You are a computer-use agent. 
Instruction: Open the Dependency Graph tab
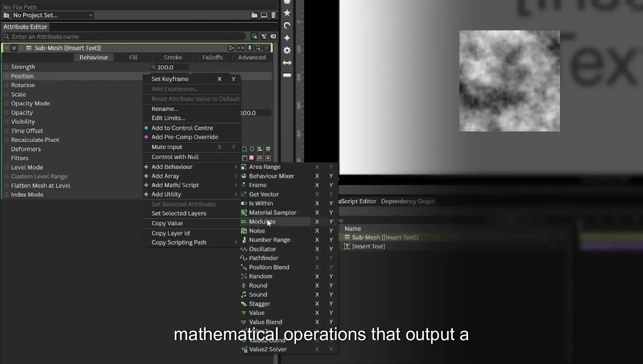coord(408,201)
